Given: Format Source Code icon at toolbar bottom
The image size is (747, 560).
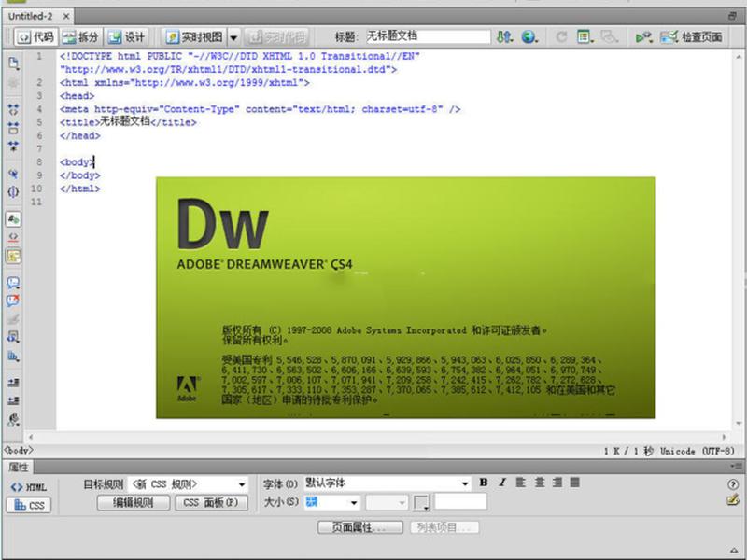Looking at the screenshot, I should (13, 419).
